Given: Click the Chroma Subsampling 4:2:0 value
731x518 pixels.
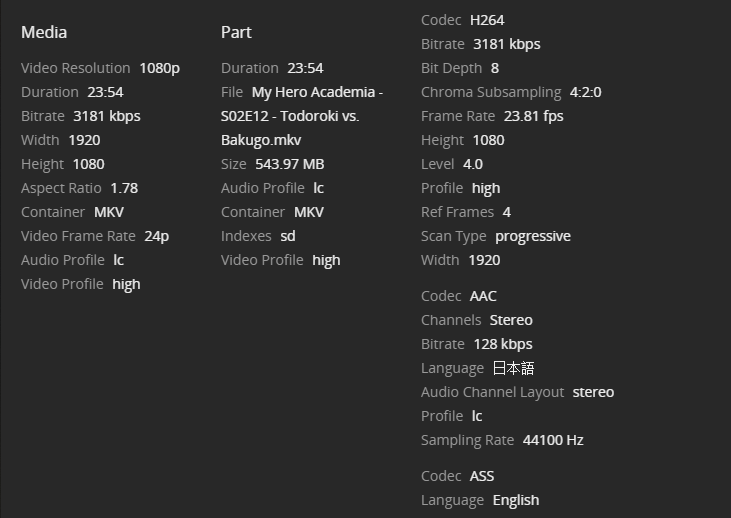Looking at the screenshot, I should pyautogui.click(x=585, y=92).
